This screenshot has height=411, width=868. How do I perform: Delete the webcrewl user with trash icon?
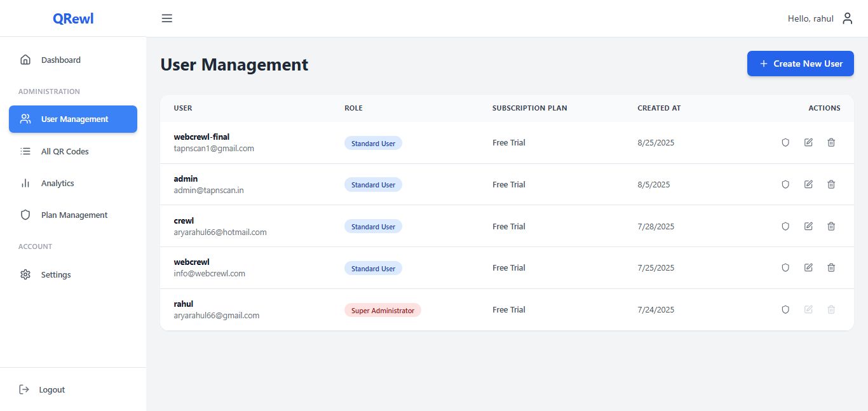[x=831, y=267]
